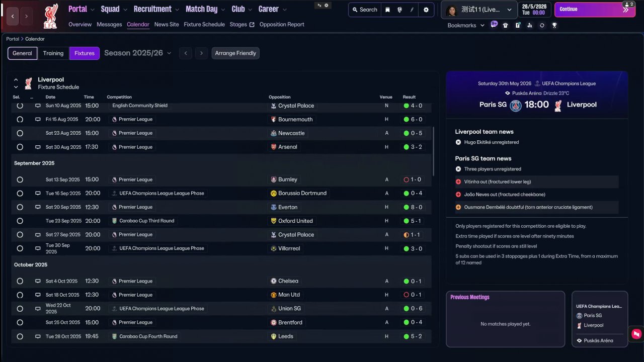Screen dimensions: 644x362
Task: Select the radio button for the Arsenal fixture
Action: [x=20, y=147]
